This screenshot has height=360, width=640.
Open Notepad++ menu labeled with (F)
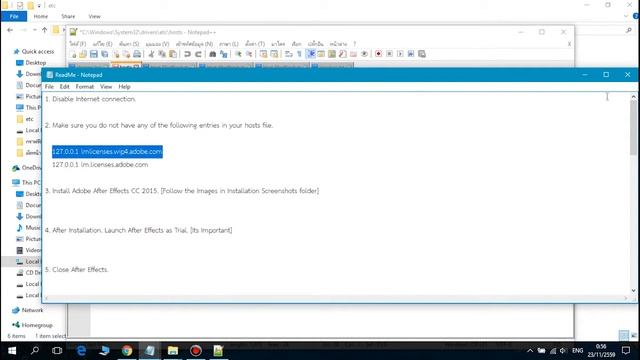tap(78, 44)
